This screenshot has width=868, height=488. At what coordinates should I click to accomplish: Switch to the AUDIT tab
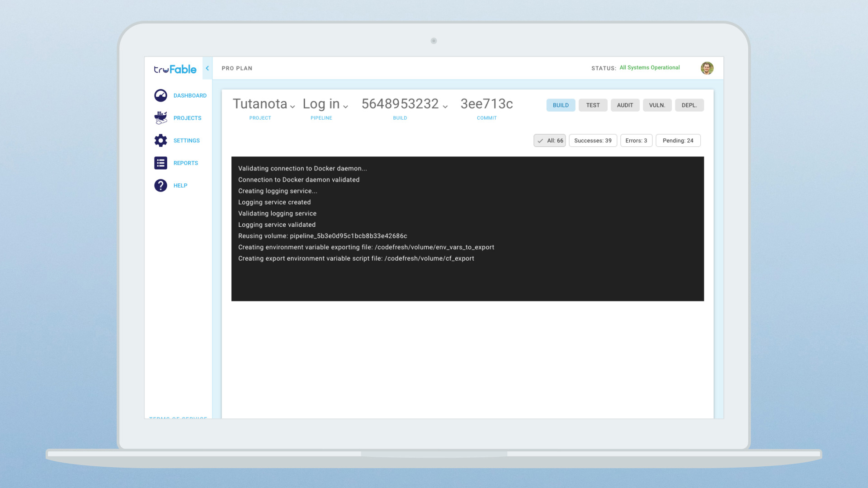point(624,105)
